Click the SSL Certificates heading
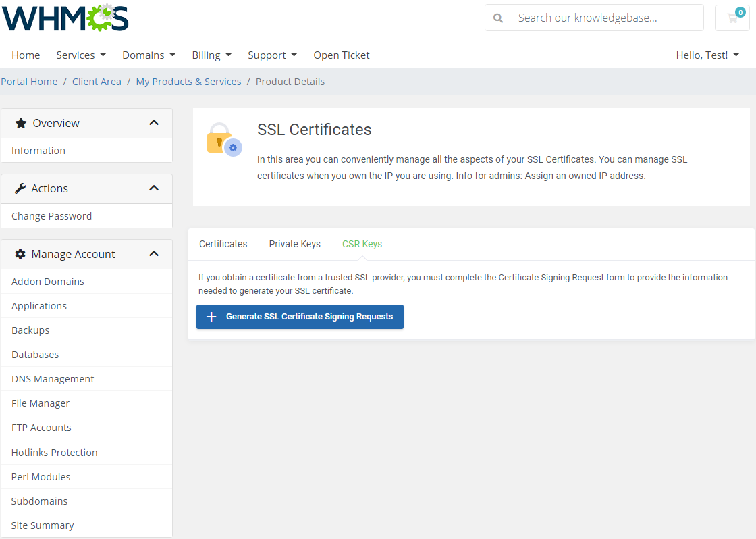Viewport: 756px width, 539px height. tap(315, 130)
